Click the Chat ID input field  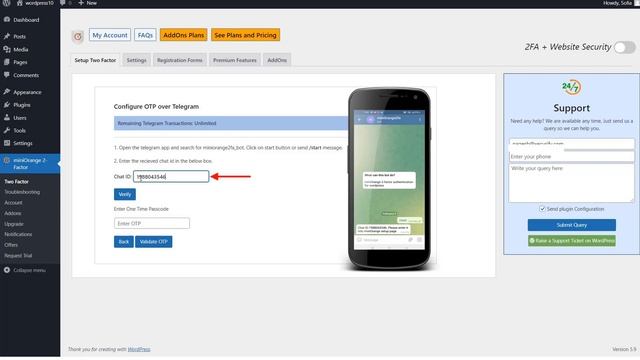pos(171,177)
